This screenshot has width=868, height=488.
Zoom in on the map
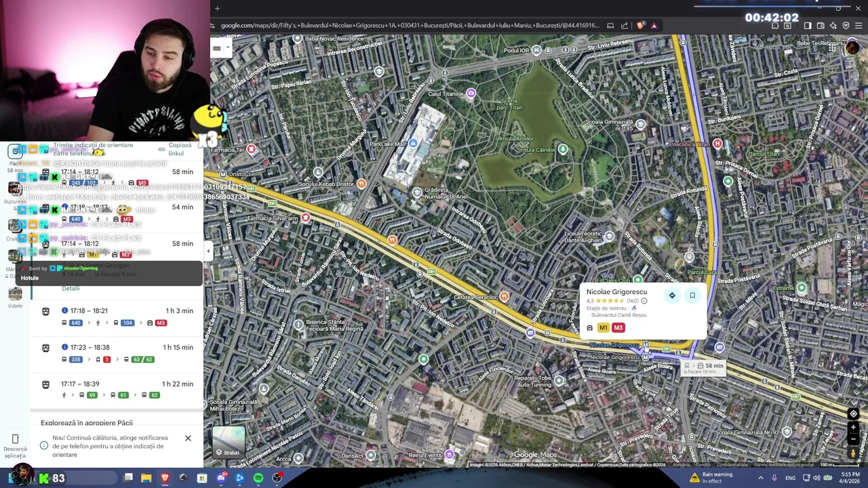(x=853, y=428)
